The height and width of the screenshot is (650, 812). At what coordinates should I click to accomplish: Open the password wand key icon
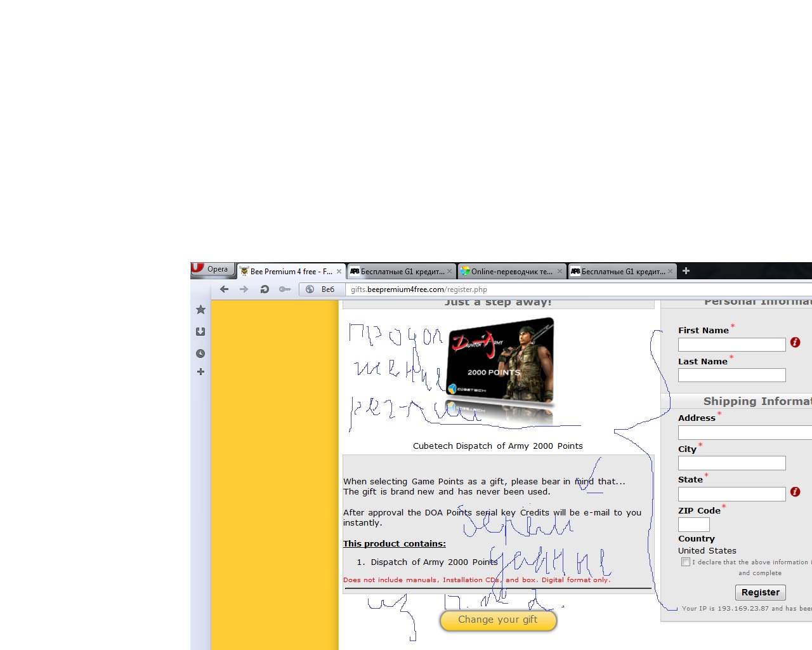point(285,289)
